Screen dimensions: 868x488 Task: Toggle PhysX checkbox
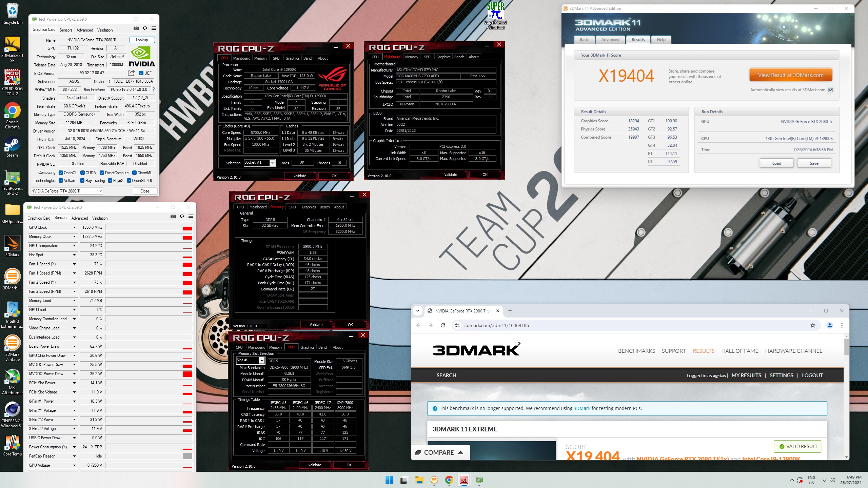110,181
